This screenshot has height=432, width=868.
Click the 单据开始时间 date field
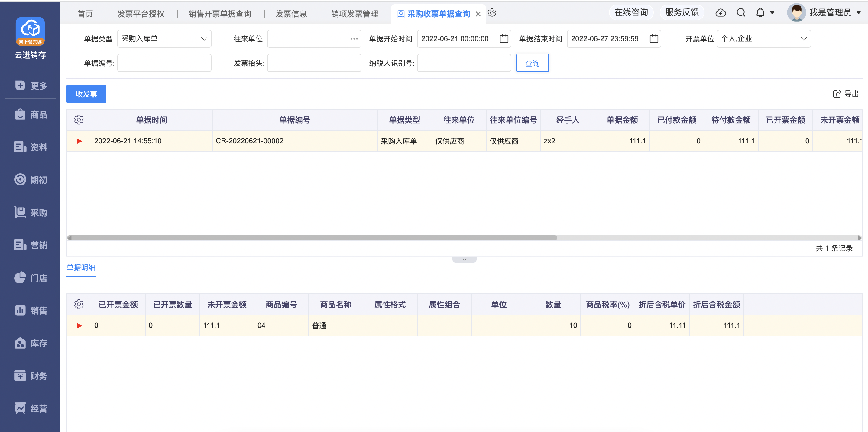(x=464, y=39)
